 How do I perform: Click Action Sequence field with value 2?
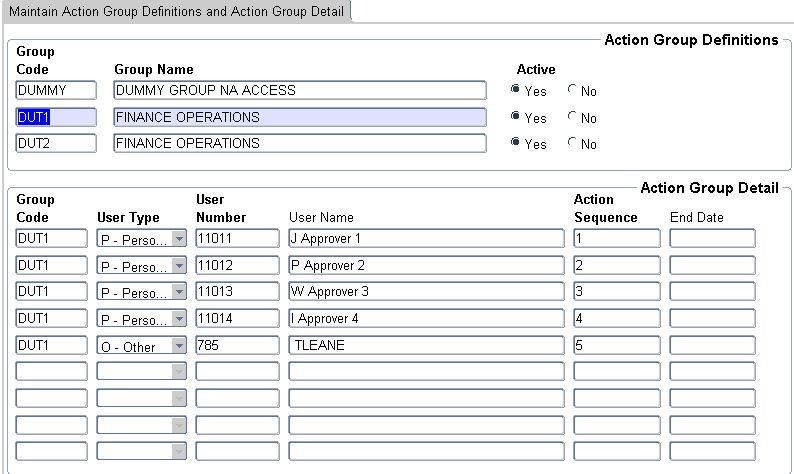click(x=616, y=265)
